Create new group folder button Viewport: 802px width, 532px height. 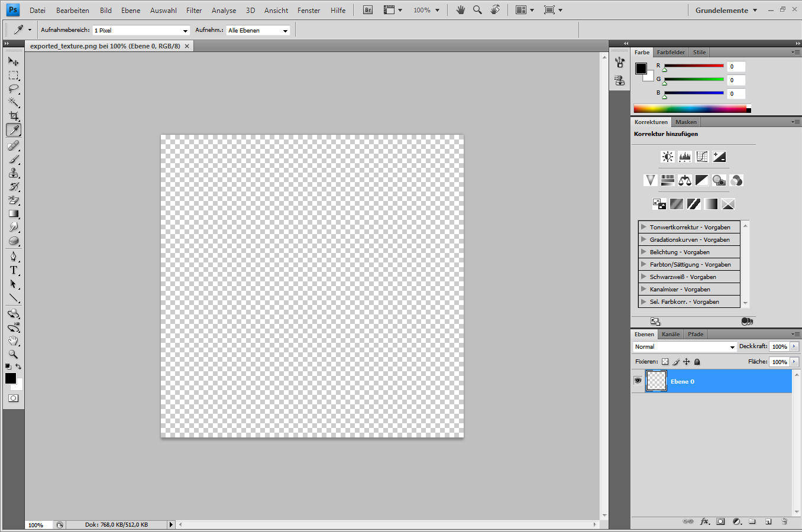(752, 522)
